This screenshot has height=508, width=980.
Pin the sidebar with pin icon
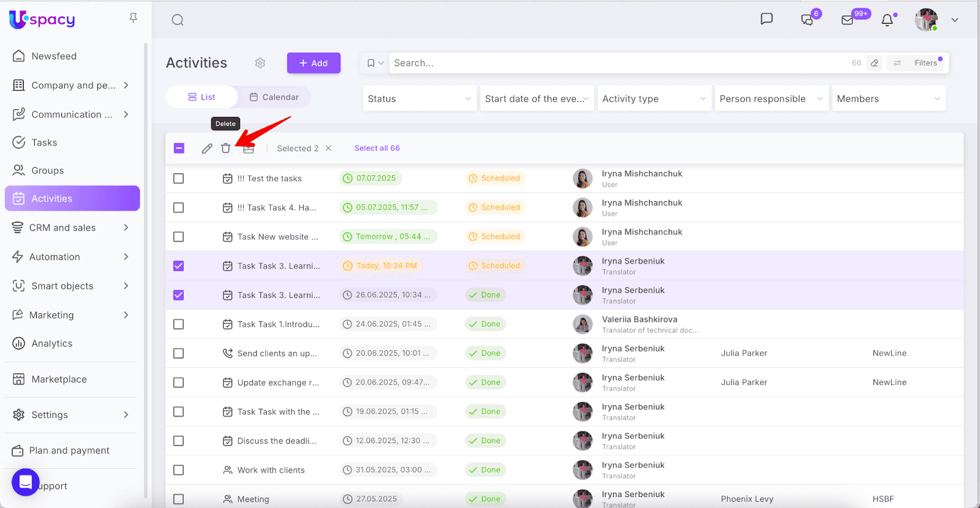click(x=133, y=18)
